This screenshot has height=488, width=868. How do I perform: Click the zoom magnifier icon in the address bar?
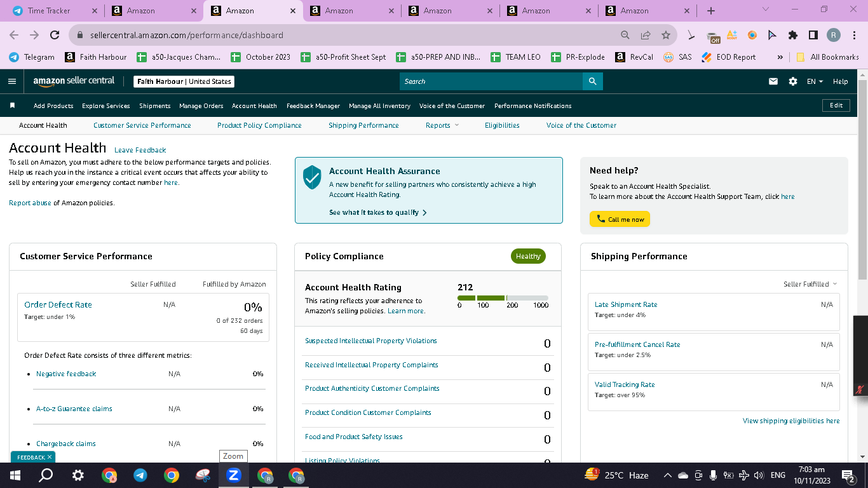625,35
